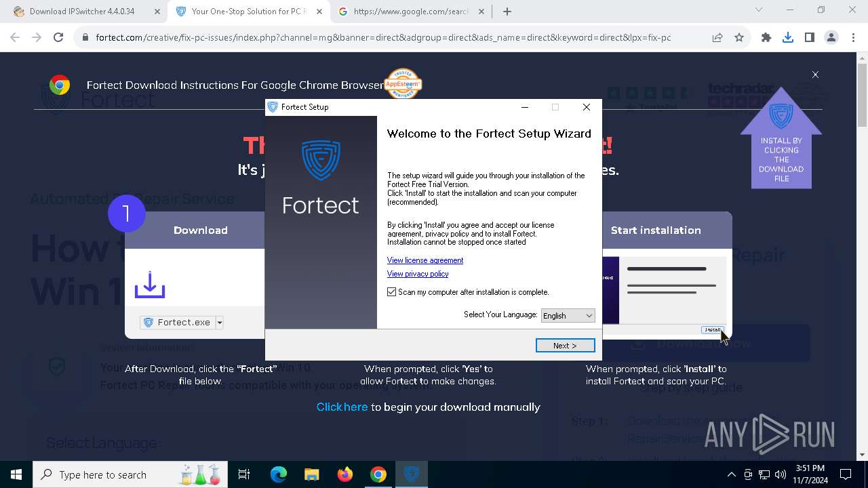Open Chrome three-dot menu
Viewport: 868px width, 488px height.
(853, 38)
